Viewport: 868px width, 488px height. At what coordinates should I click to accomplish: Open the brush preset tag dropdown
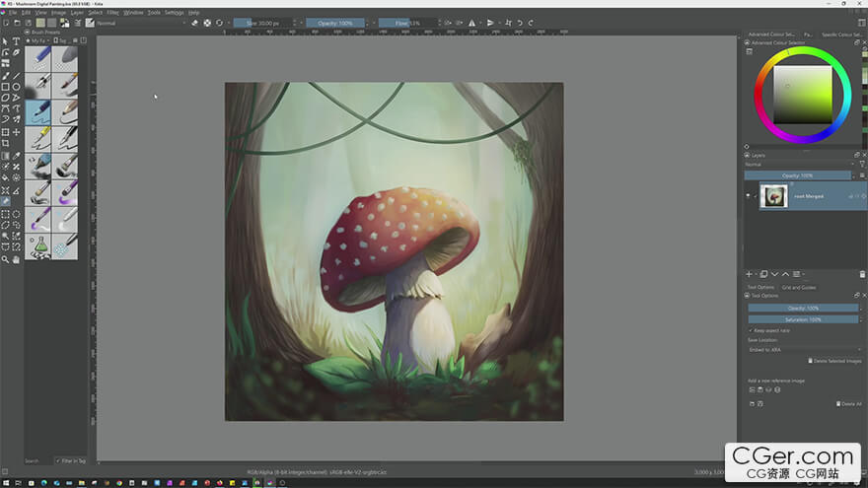click(x=37, y=40)
